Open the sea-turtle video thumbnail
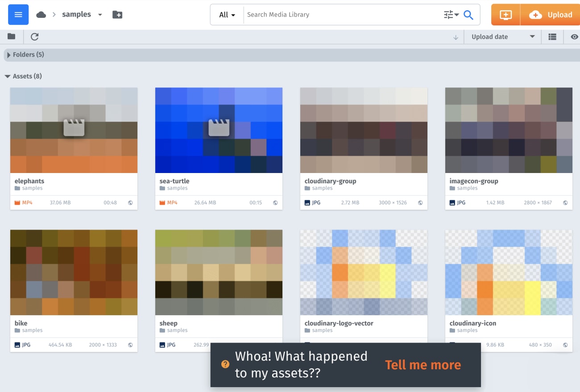Viewport: 580px width, 392px height. (x=219, y=130)
